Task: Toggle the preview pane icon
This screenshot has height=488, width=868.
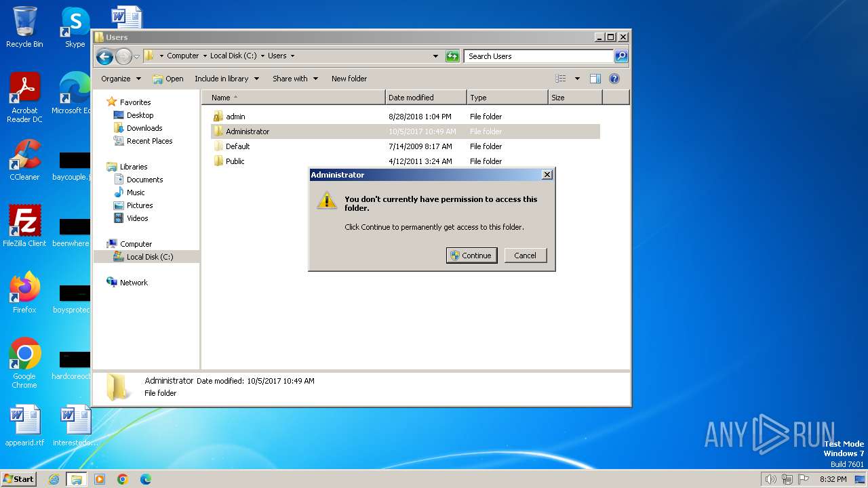Action: (595, 79)
